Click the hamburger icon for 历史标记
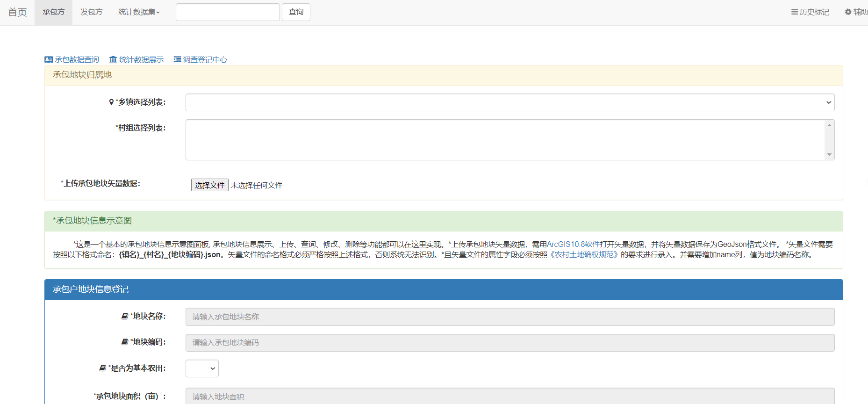Screen dimensions: 868x404 pyautogui.click(x=794, y=12)
